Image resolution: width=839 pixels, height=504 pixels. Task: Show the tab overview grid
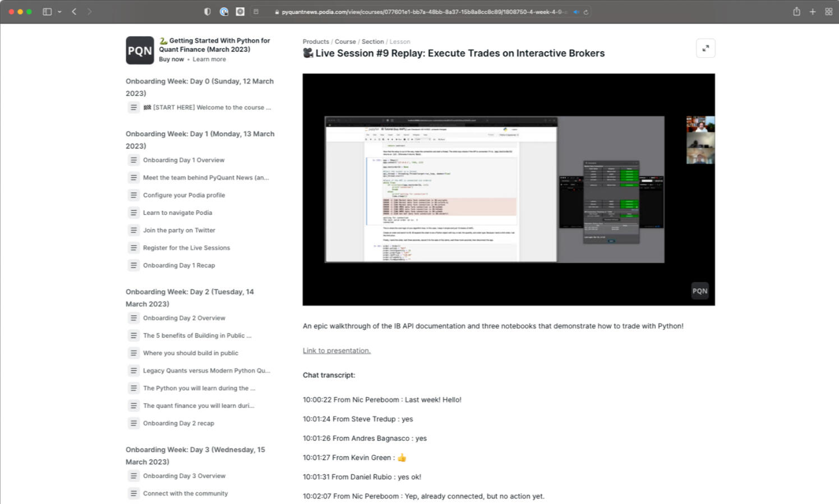pos(828,12)
